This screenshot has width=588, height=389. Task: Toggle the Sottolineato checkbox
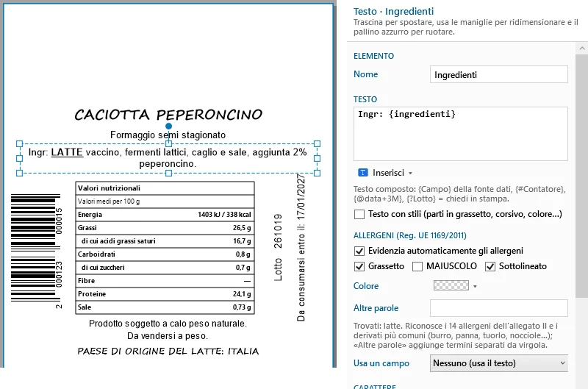[x=490, y=266]
